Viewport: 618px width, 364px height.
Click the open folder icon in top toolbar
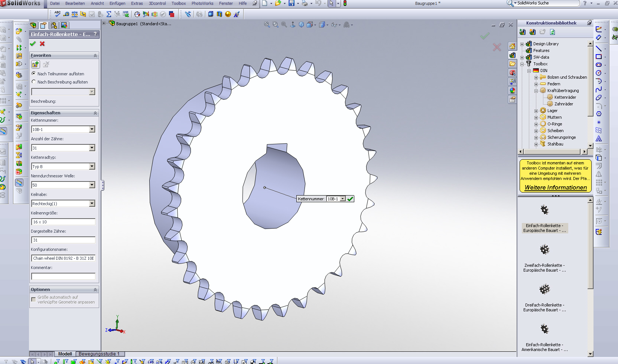(278, 3)
